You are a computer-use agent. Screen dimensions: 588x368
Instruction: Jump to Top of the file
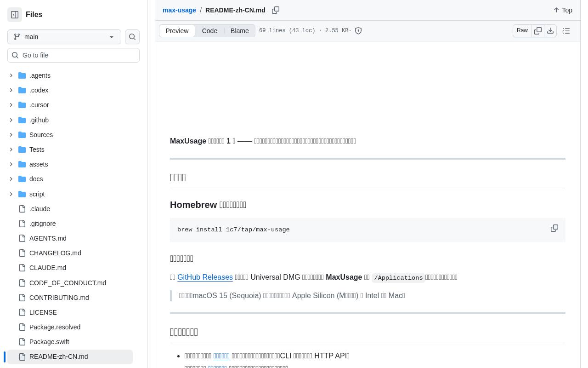(563, 10)
